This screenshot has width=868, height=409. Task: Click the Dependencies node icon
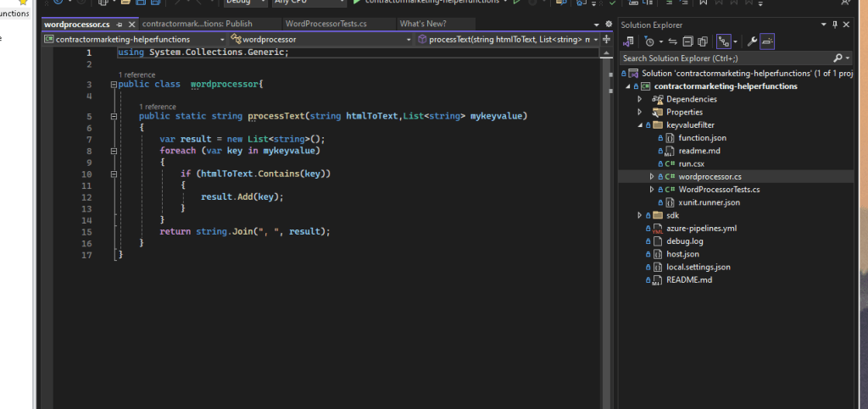click(x=658, y=99)
